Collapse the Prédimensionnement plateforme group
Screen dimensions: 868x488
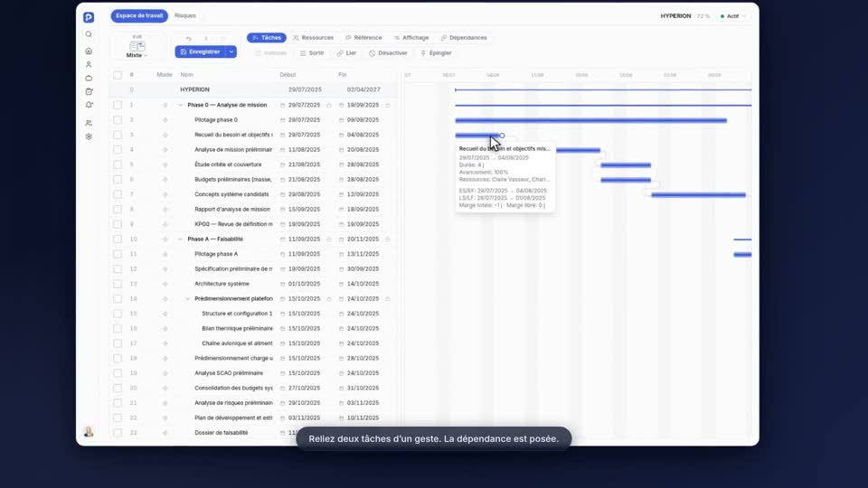click(188, 299)
